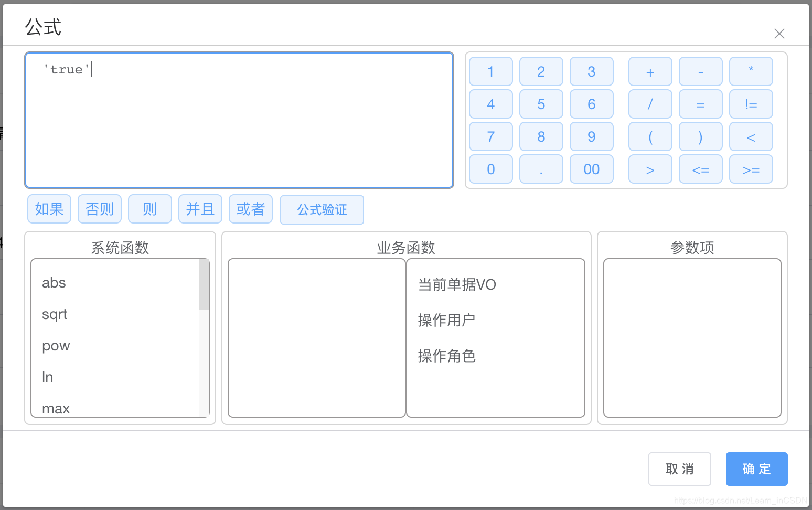The width and height of the screenshot is (812, 510).
Task: Insert the equals operator
Action: [700, 104]
